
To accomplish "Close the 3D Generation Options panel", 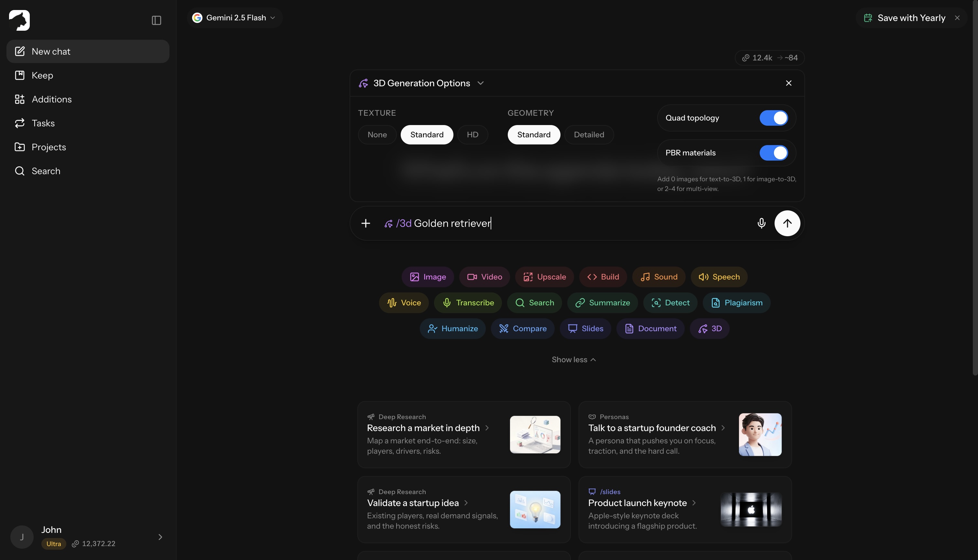I will [788, 83].
